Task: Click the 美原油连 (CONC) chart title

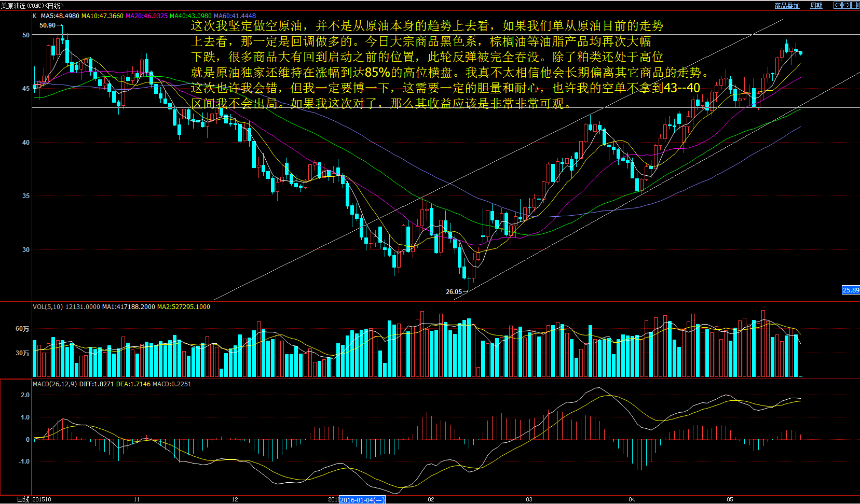Action: coord(31,6)
